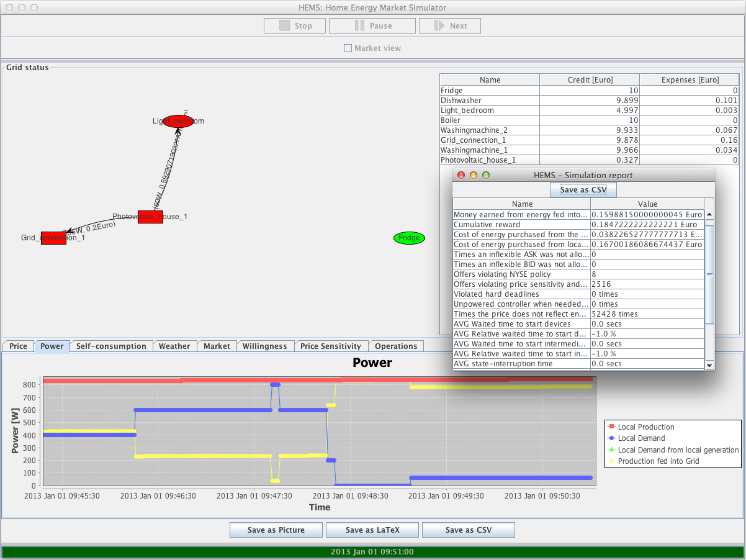
Task: Click the Stop simulation button
Action: pyautogui.click(x=295, y=26)
